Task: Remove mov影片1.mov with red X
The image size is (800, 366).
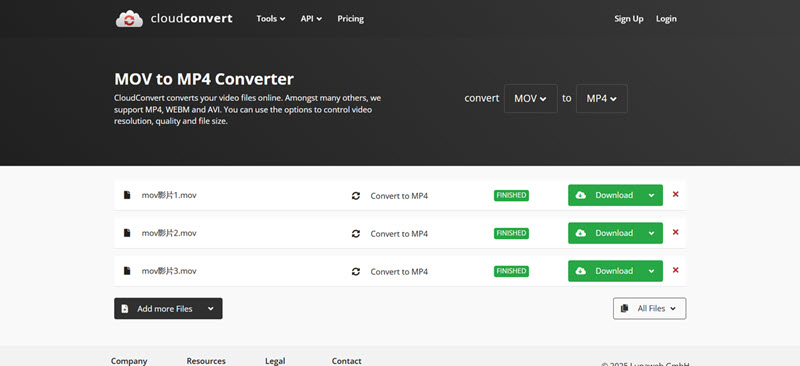Action: click(x=676, y=194)
